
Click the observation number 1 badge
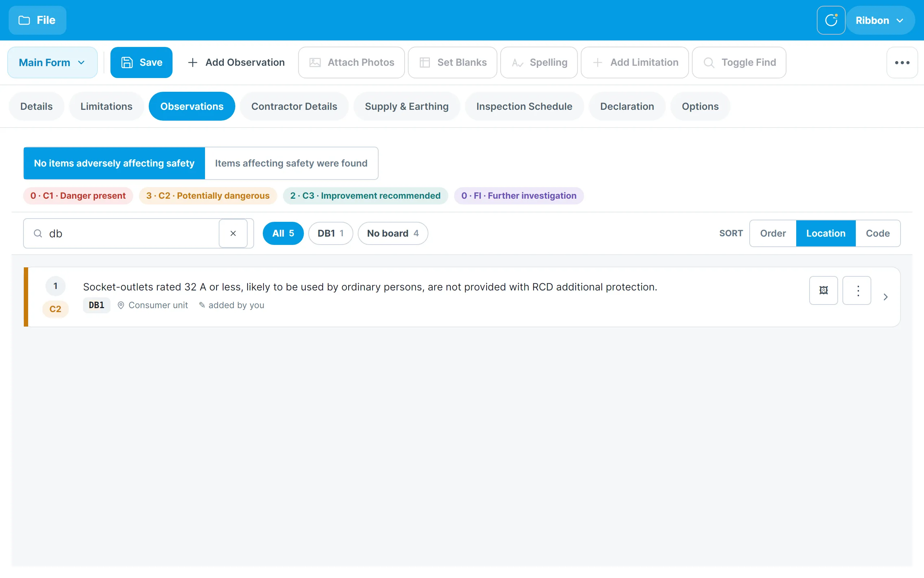[x=55, y=286]
